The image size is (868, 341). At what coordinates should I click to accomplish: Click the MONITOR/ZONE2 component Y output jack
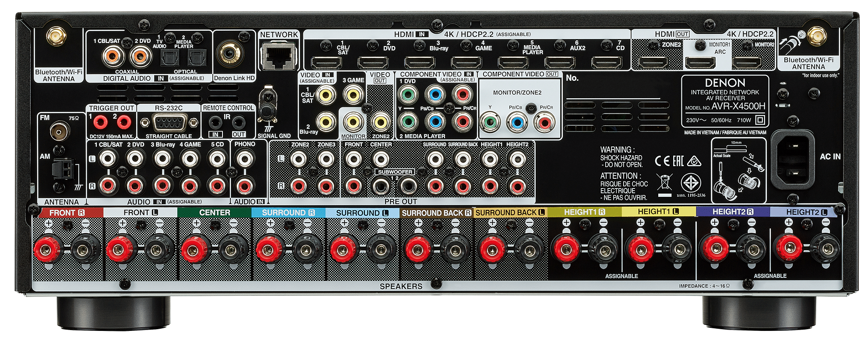490,122
